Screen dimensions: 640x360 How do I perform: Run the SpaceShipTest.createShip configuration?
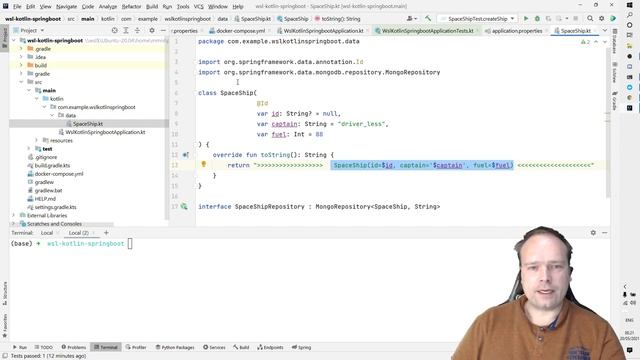coord(526,19)
